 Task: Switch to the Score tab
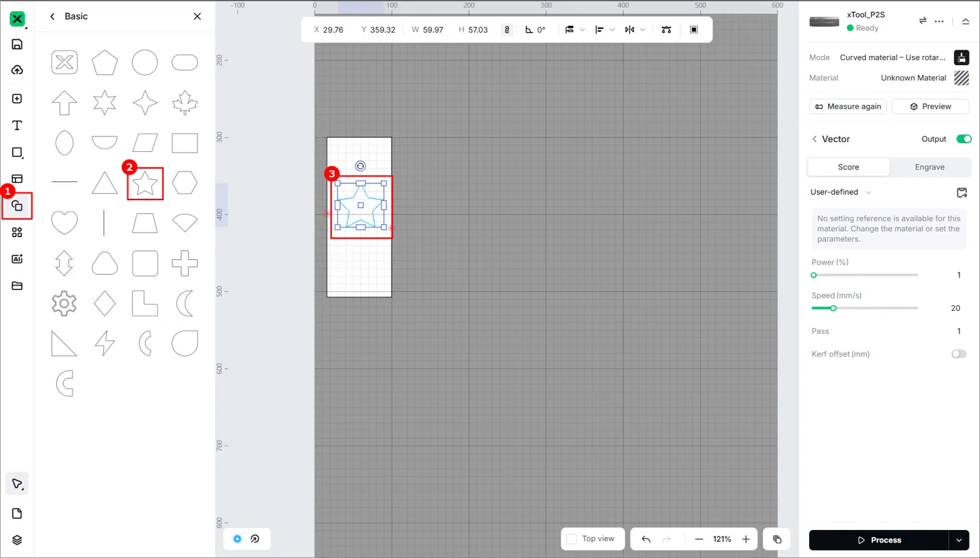click(848, 167)
